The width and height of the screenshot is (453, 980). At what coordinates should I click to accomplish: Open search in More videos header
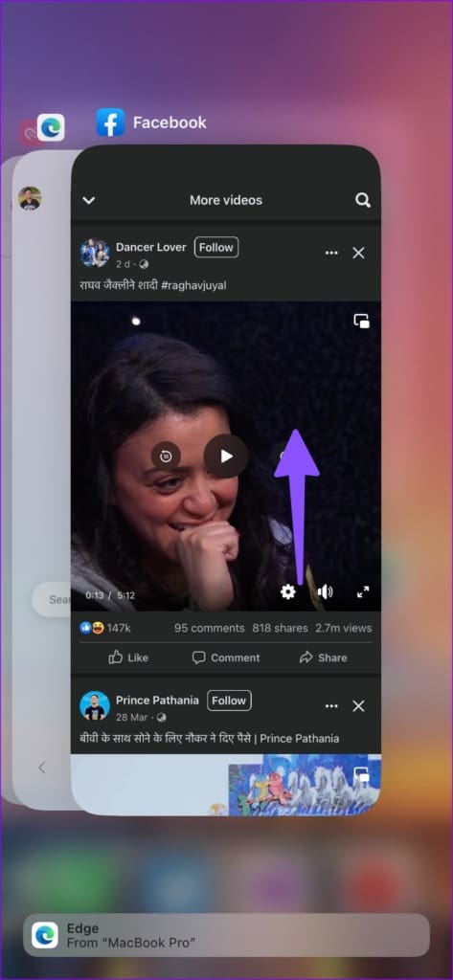363,200
